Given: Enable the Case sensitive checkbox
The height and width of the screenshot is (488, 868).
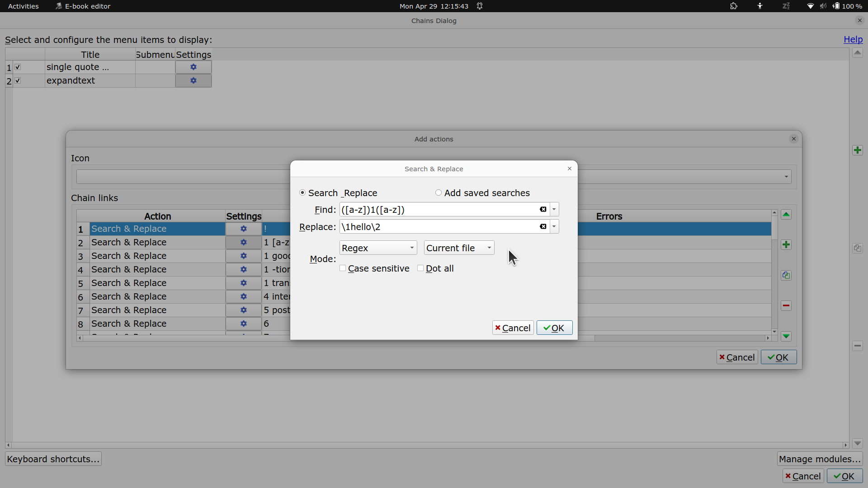Looking at the screenshot, I should tap(343, 268).
